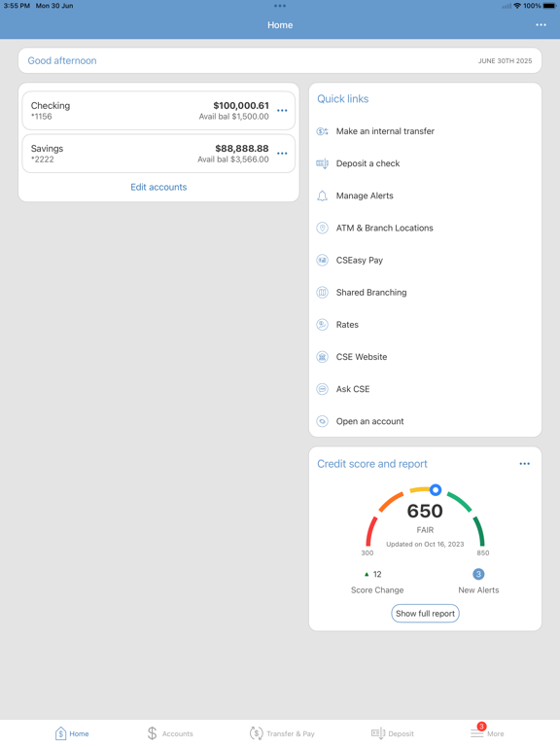Screen dimensions: 560x747
Task: Open the header three-dot menu
Action: click(541, 24)
